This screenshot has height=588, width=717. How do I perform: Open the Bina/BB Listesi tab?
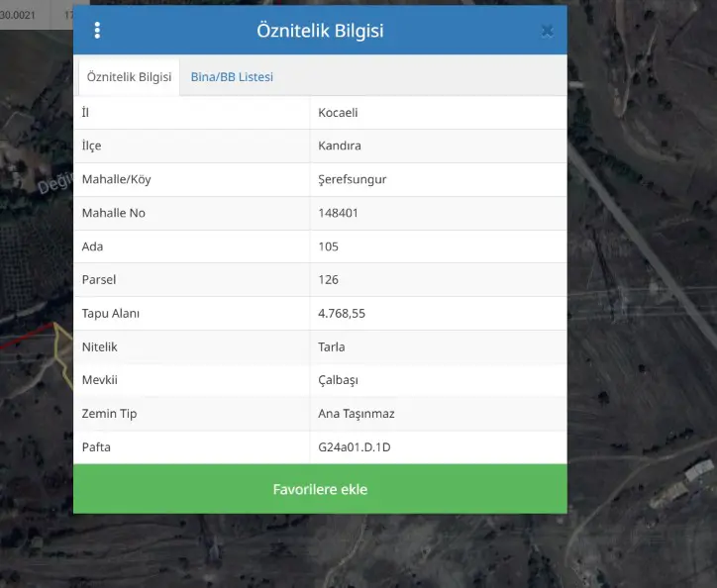click(232, 77)
